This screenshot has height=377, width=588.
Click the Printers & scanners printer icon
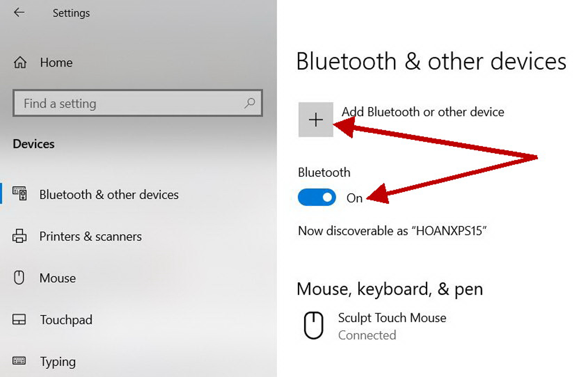[19, 236]
